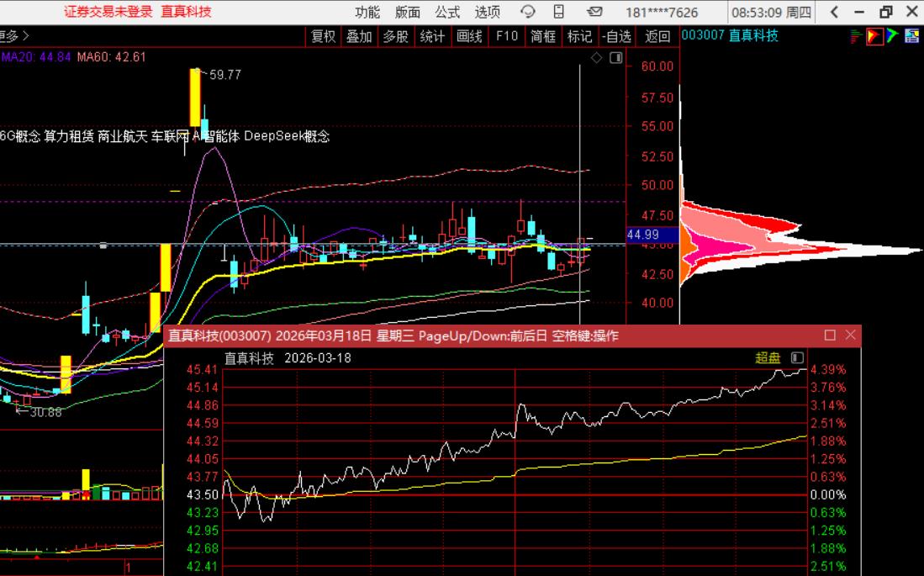Click the 4.39% label in intraday chart
This screenshot has height=576, width=924.
tap(828, 370)
